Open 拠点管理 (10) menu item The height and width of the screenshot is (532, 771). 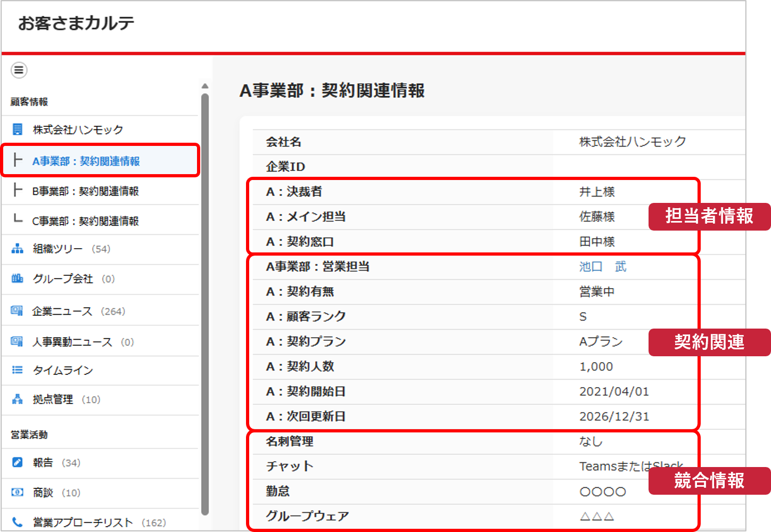[101, 399]
